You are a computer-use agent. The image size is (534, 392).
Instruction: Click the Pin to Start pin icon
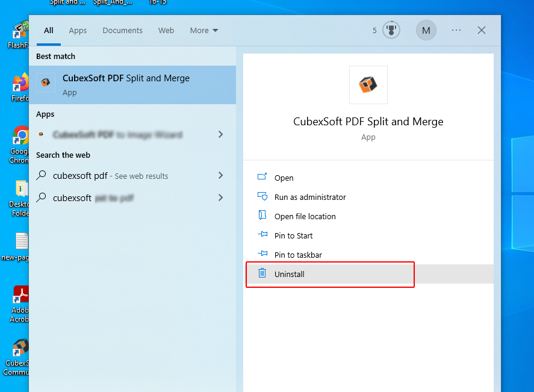coord(262,234)
